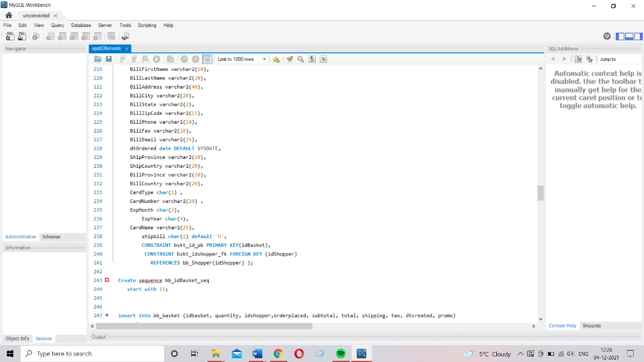Create a new schema in the server

tap(50, 36)
